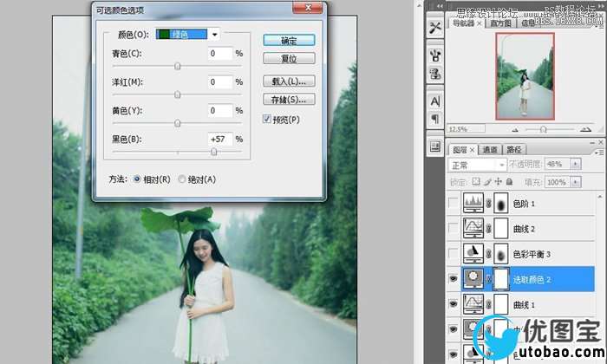
Task: Click the Character panel icon
Action: [x=434, y=101]
